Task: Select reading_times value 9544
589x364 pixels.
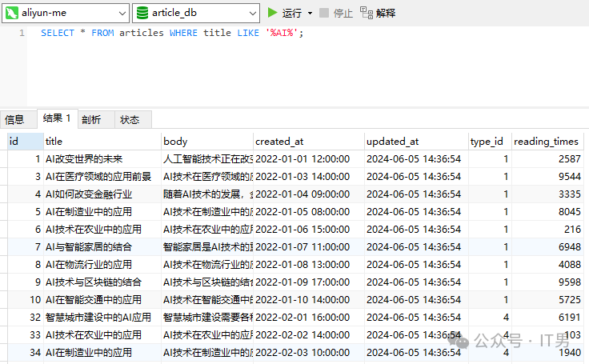Action: point(547,177)
